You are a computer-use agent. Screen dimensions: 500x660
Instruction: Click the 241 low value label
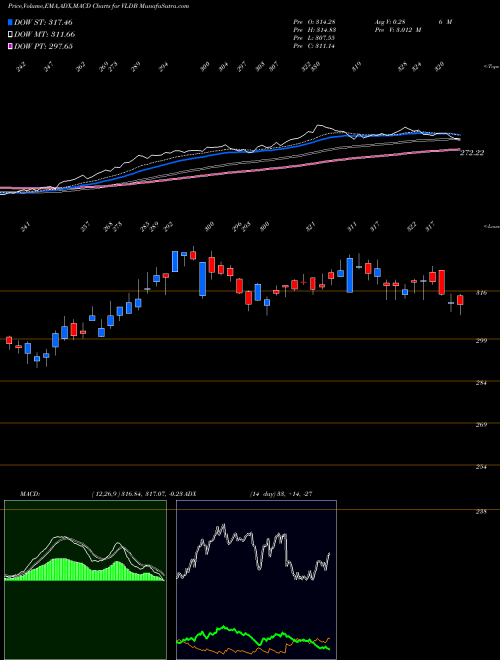pos(27,227)
